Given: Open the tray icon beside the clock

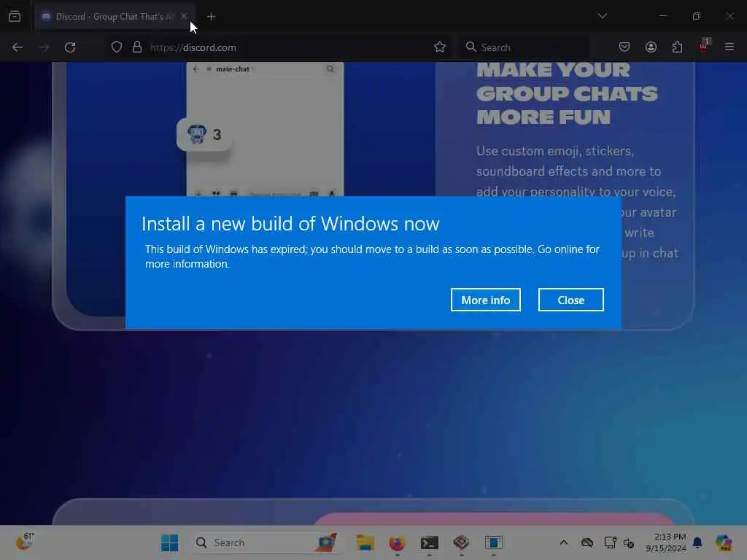Looking at the screenshot, I should [629, 542].
